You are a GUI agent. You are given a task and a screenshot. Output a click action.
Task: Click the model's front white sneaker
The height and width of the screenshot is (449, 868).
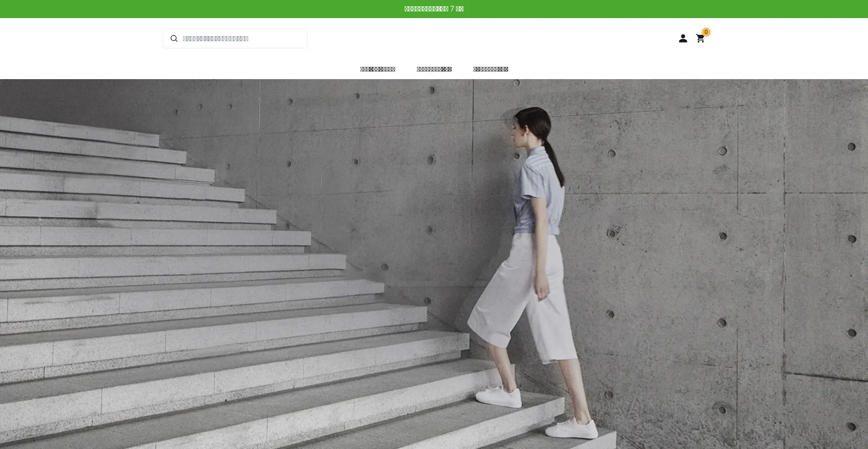pos(500,397)
